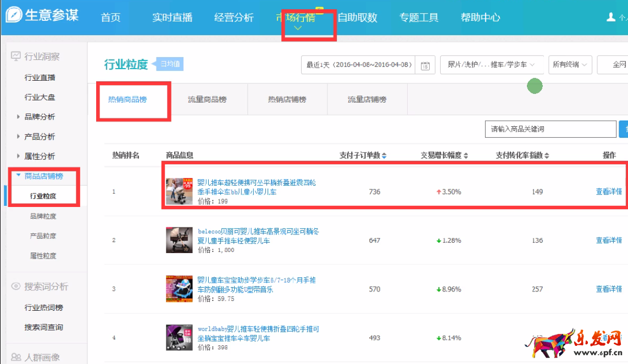Click the 搜索词分析 eye icon
This screenshot has height=364, width=628.
pos(15,287)
